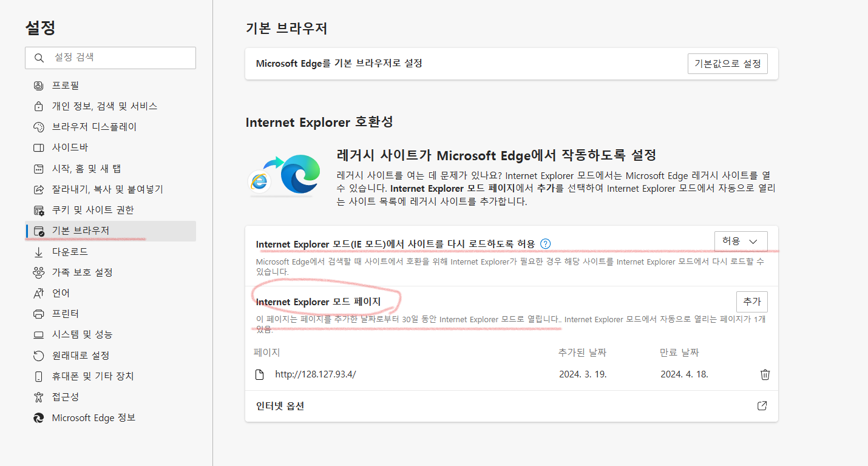Click the 페이지 column header
This screenshot has height=466, width=868.
point(266,353)
